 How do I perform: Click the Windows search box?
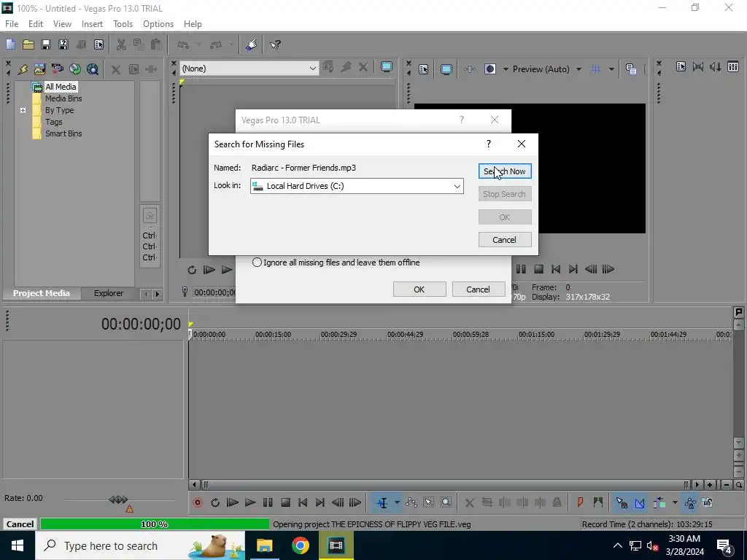tap(140, 545)
